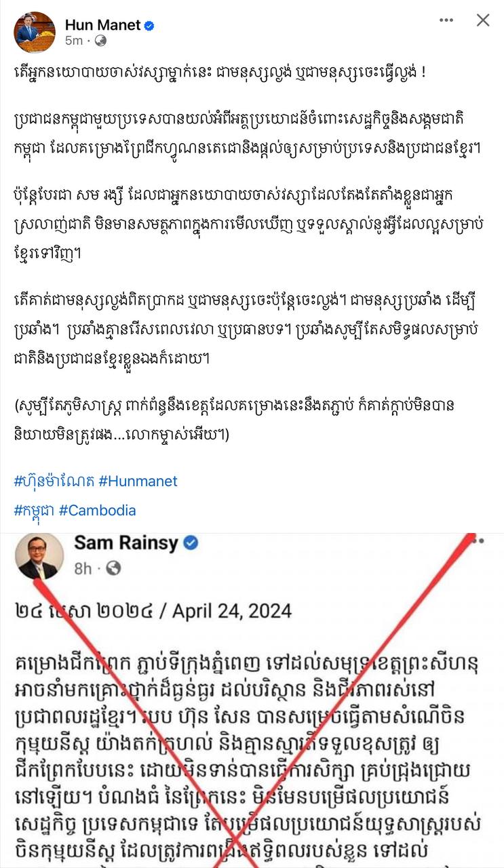Click the Hun Manet author name
The width and height of the screenshot is (504, 868).
[102, 25]
